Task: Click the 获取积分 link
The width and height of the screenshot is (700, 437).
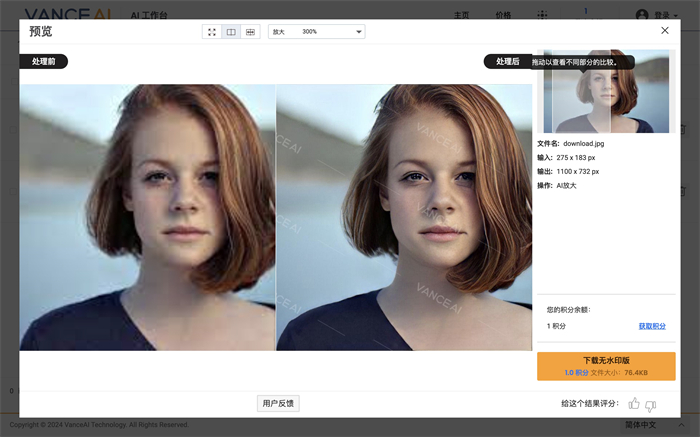Action: tap(652, 326)
